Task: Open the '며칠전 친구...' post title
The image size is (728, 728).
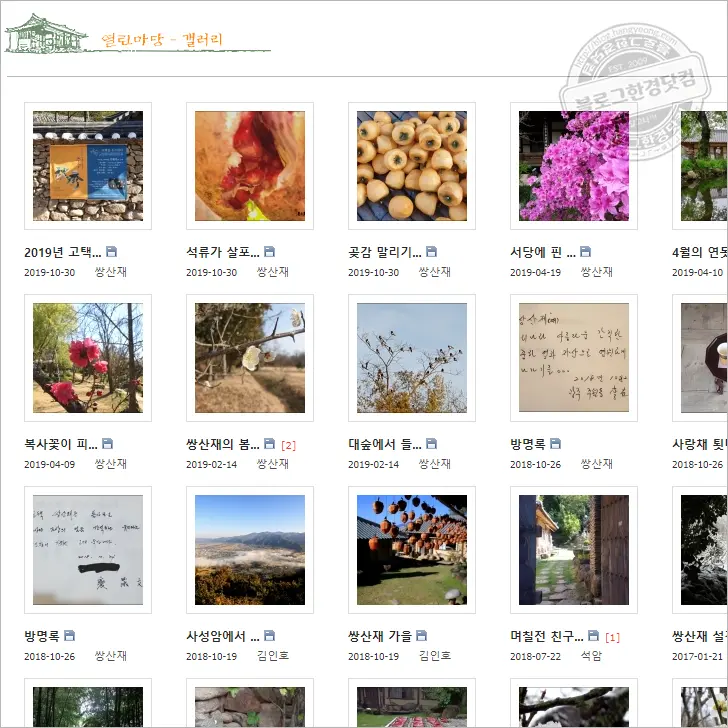Action: pos(547,636)
